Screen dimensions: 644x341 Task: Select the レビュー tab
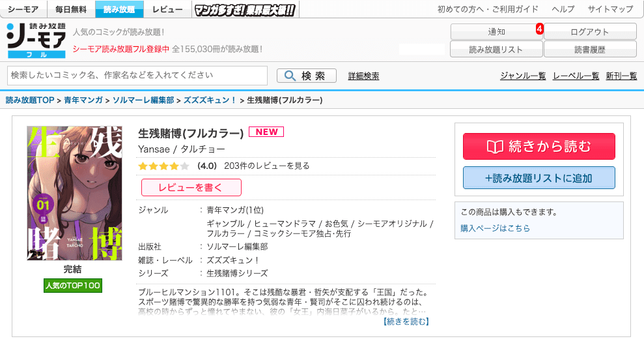click(x=167, y=9)
